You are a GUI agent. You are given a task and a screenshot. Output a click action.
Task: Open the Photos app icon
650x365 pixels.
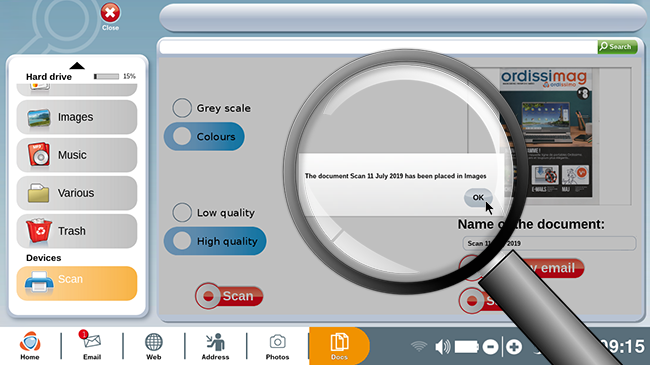[277, 346]
